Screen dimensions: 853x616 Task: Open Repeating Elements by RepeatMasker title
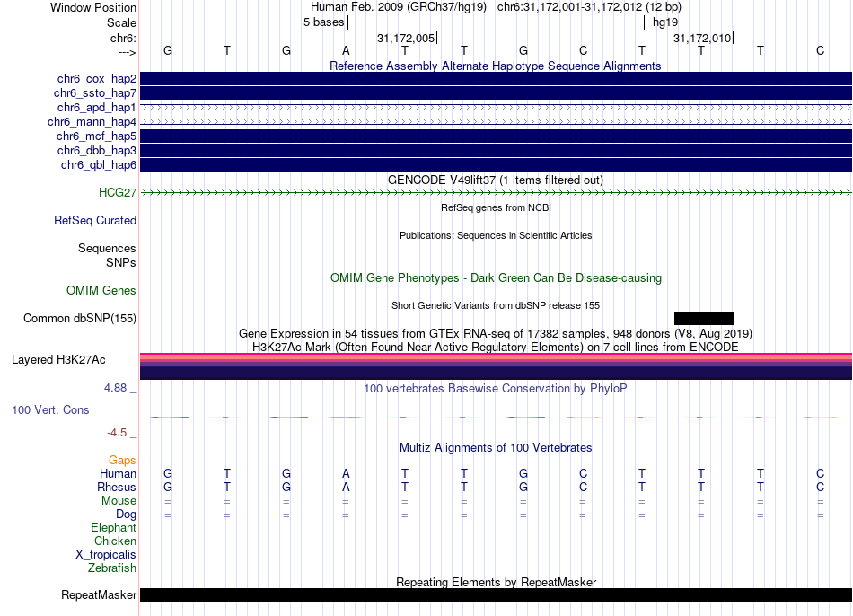point(496,582)
